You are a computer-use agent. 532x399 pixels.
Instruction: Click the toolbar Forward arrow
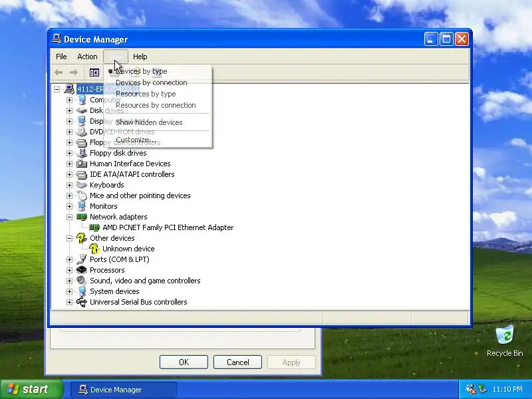(x=74, y=72)
